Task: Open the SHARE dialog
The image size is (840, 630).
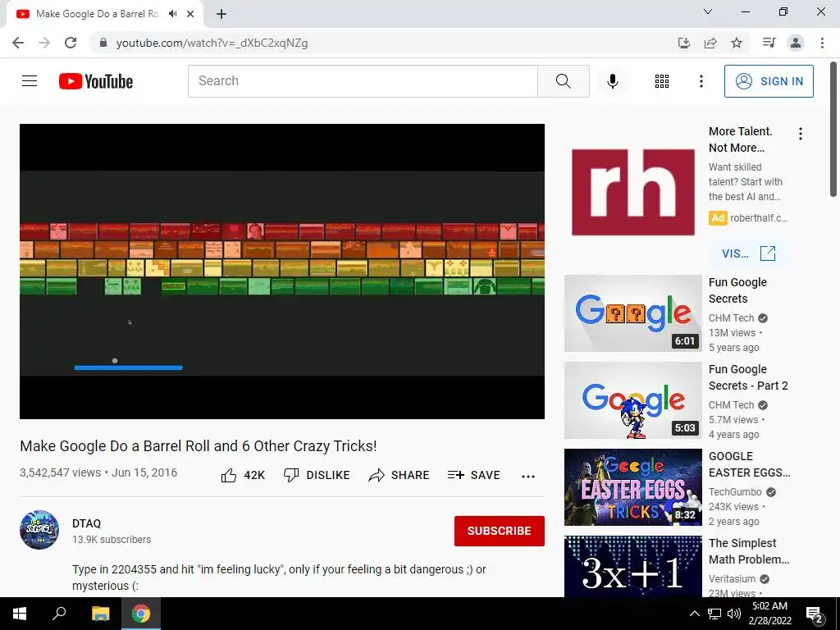Action: (399, 475)
